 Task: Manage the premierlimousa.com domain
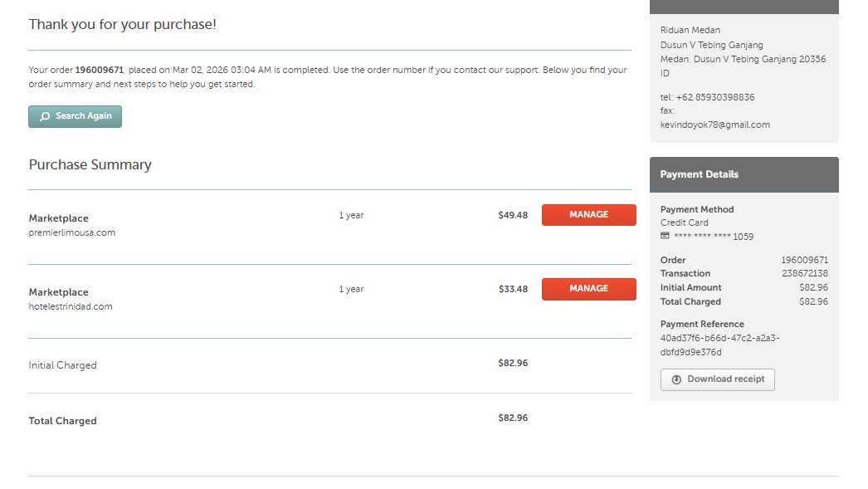coord(588,215)
